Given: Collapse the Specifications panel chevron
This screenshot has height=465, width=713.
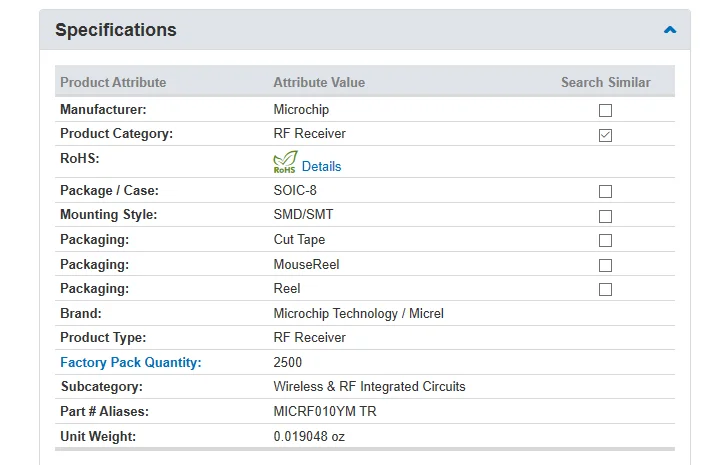Looking at the screenshot, I should pyautogui.click(x=669, y=30).
